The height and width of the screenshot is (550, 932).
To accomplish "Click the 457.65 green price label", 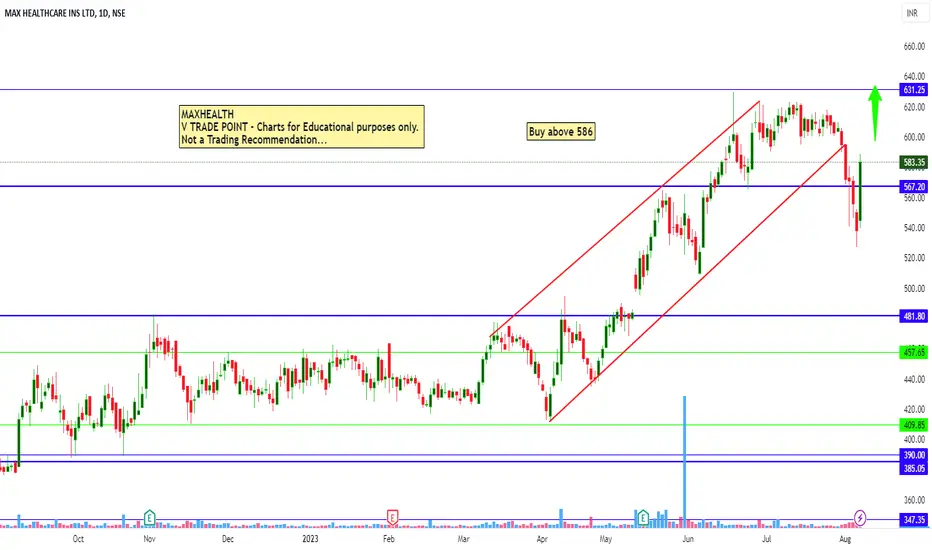I will (914, 353).
